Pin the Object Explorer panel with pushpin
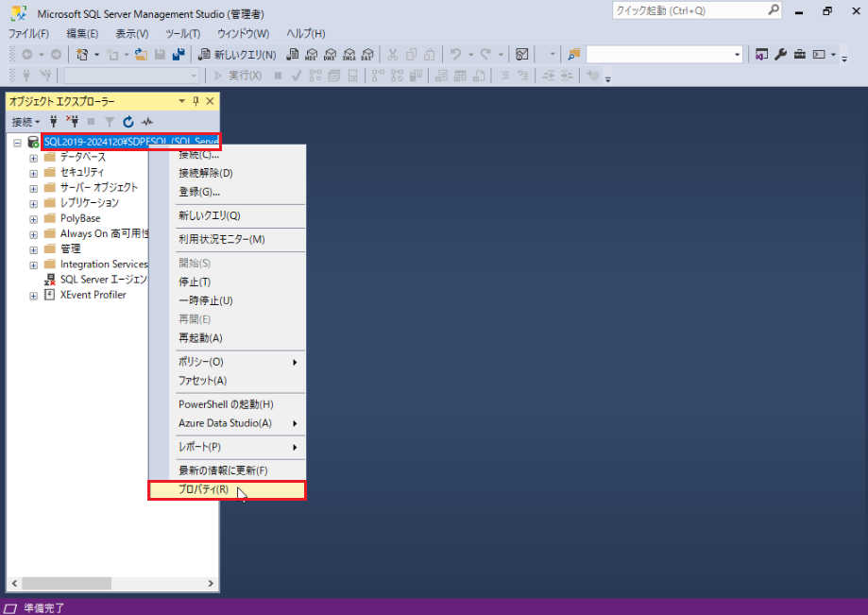 click(x=196, y=101)
